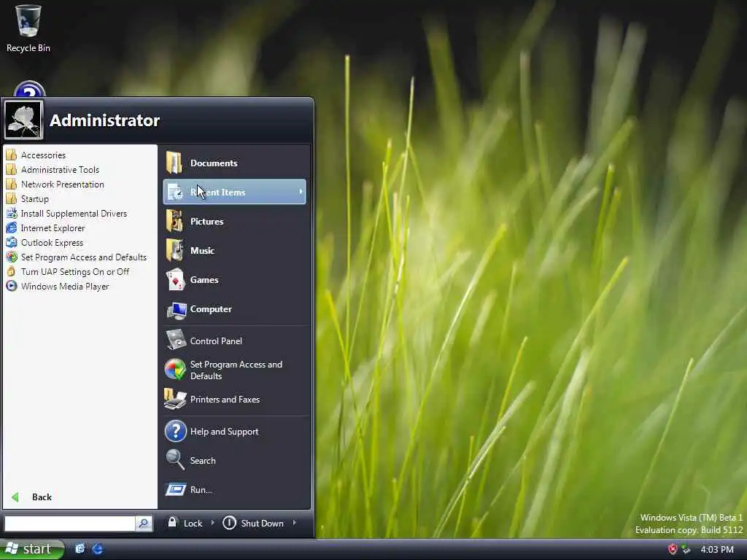Screen dimensions: 747x560
Task: Open the Pictures folder icon
Action: 174,221
